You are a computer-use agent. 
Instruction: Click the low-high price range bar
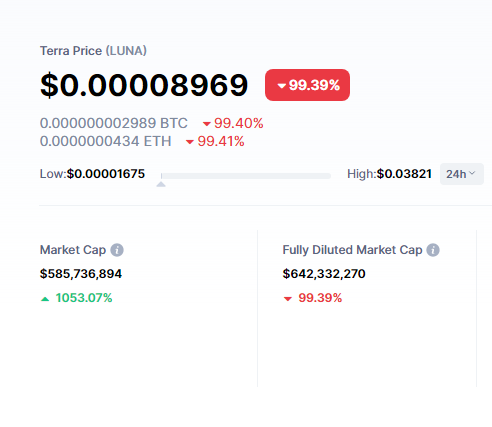pos(246,176)
